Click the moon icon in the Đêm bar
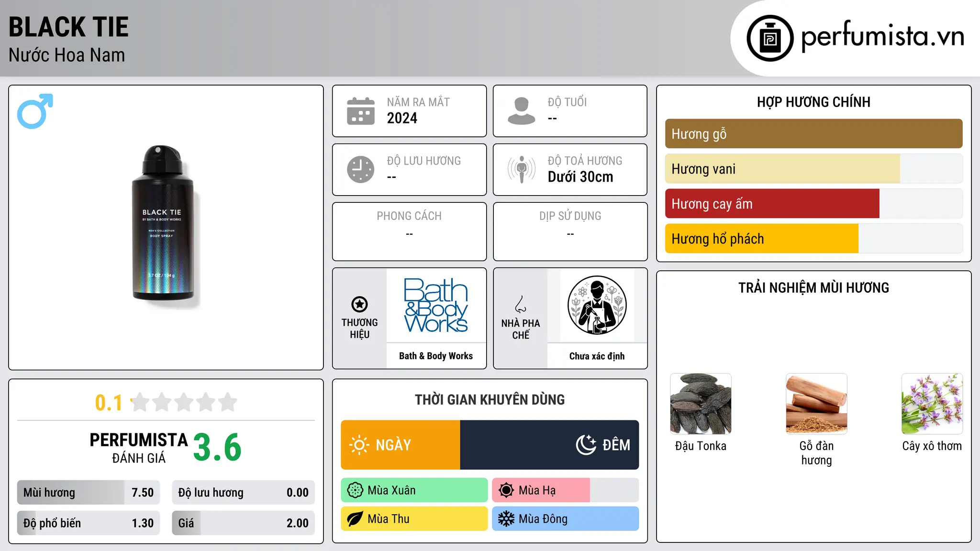This screenshot has width=980, height=551. [586, 445]
